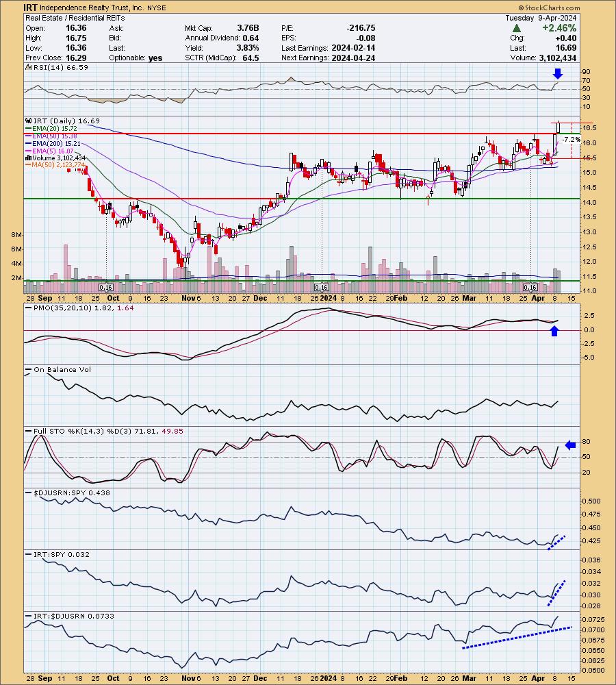
Task: Click the On Balance Vol panel label
Action: 62,370
